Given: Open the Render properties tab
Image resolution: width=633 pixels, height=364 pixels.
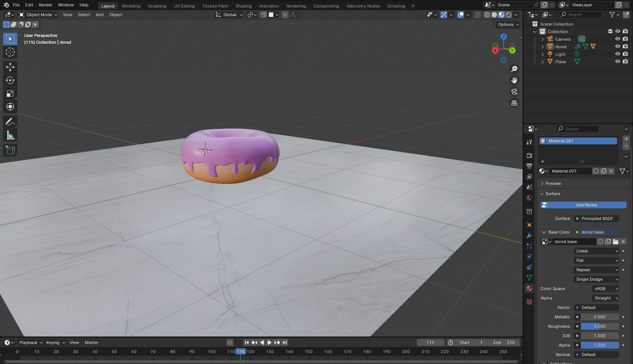Looking at the screenshot, I should click(529, 155).
